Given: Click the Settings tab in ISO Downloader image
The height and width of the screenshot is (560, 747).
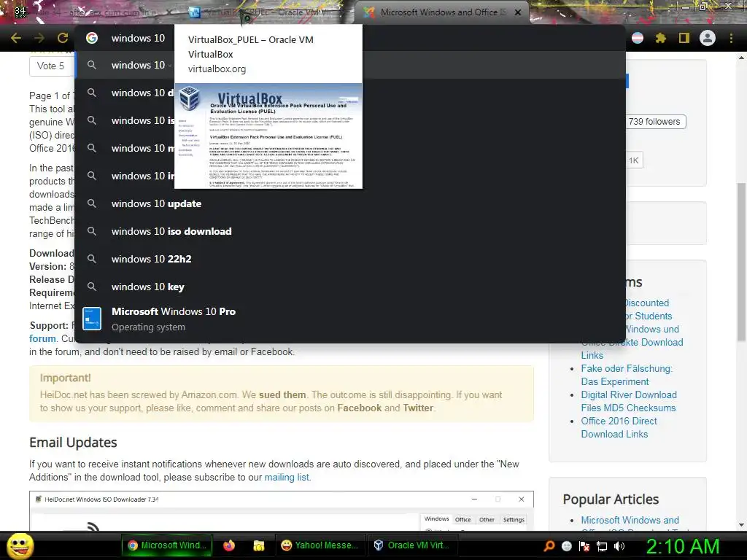Looking at the screenshot, I should pos(514,519).
